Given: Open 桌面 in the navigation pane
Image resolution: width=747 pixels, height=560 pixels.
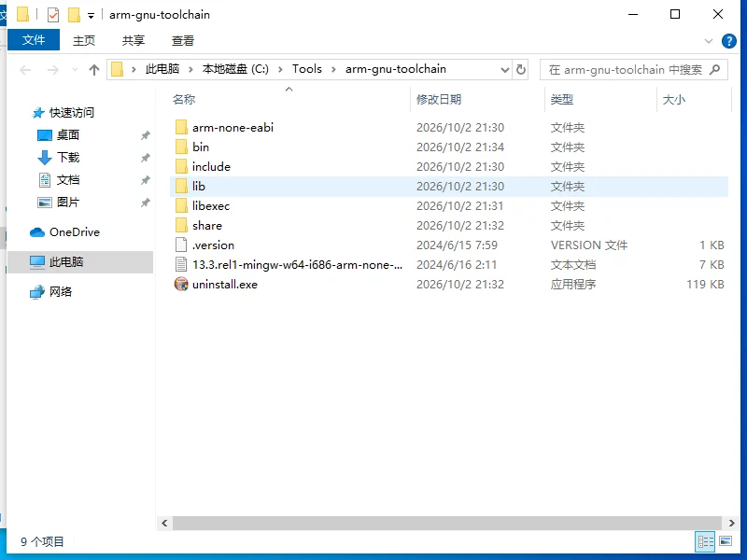Looking at the screenshot, I should [x=67, y=134].
